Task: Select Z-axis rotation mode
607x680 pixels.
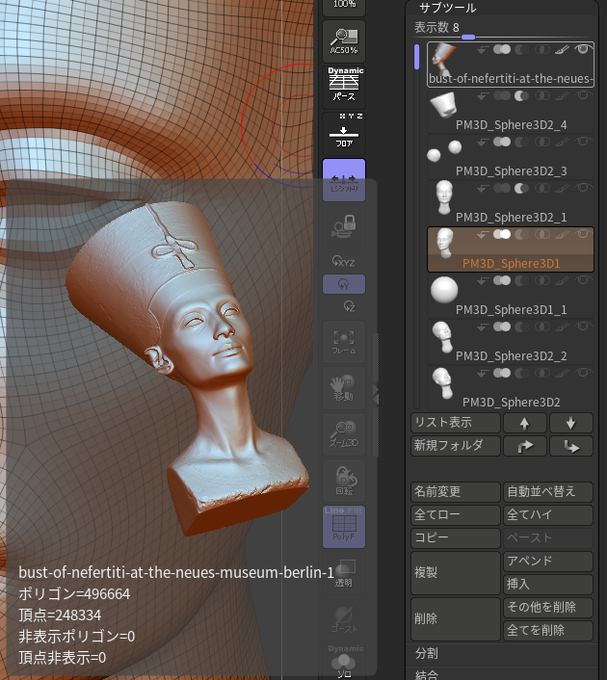Action: pos(349,306)
